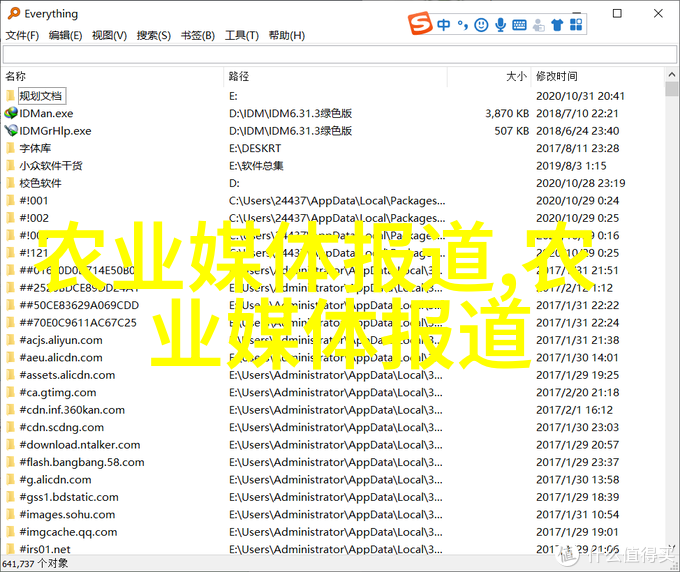Viewport: 680px width, 572px height.
Task: Click the Everything magnifier icon in the title bar
Action: pos(13,13)
